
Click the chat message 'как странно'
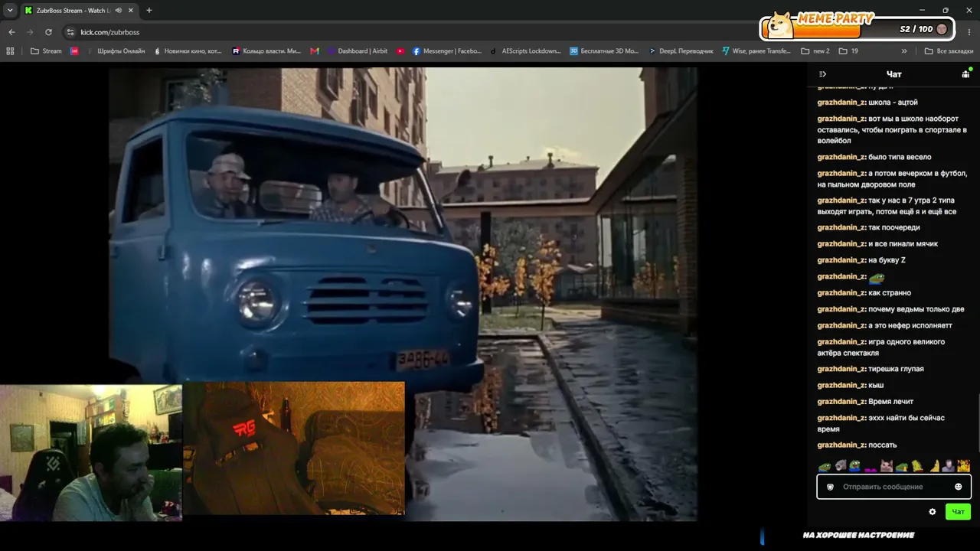pos(890,293)
